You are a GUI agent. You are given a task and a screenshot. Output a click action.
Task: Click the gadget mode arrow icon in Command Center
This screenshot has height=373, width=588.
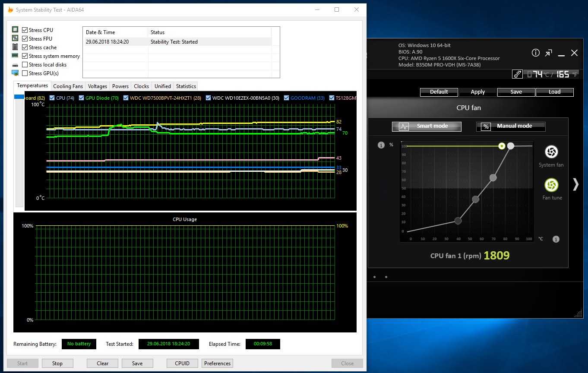click(x=548, y=53)
